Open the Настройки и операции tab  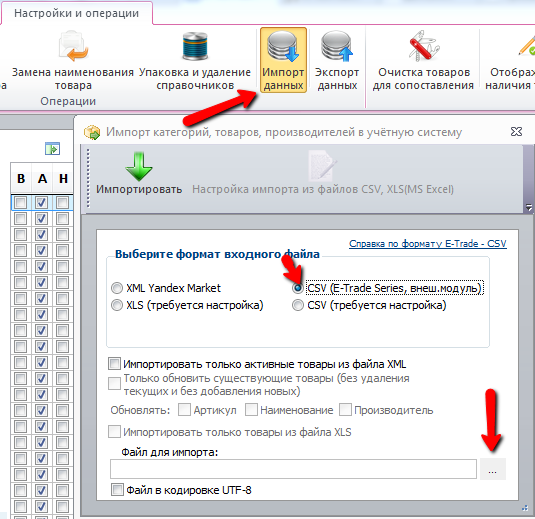(x=76, y=13)
